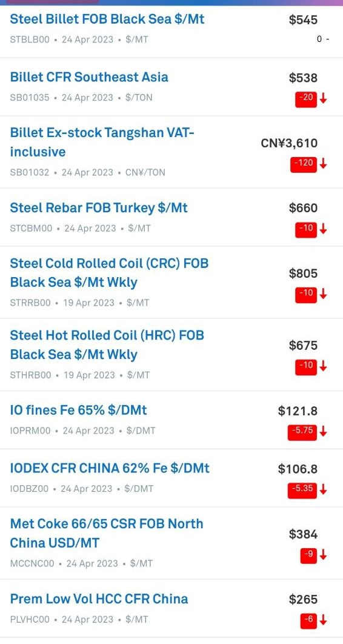Click down arrow next to -9 change

324,554
